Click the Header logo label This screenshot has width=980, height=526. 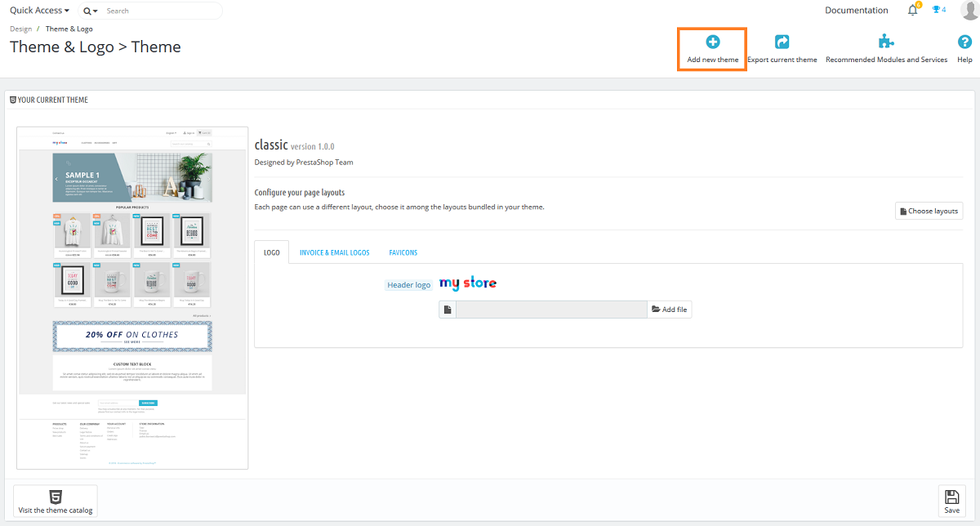click(x=408, y=284)
